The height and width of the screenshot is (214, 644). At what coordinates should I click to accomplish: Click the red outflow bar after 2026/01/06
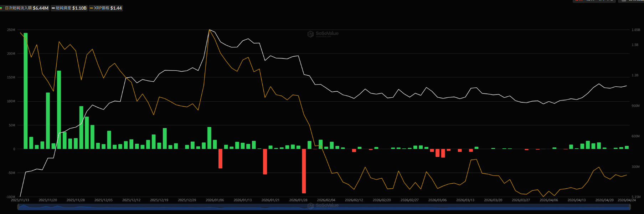[220, 158]
